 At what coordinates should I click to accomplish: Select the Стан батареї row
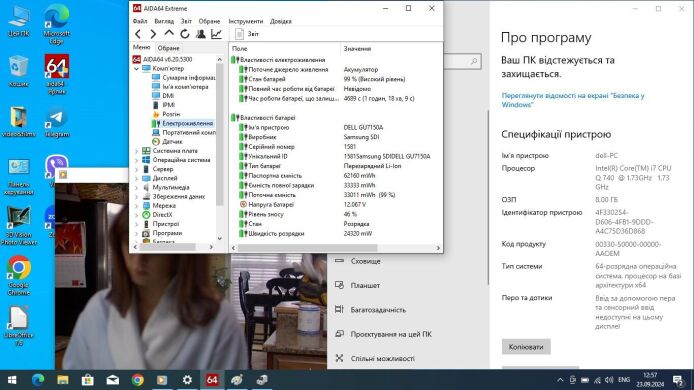pyautogui.click(x=336, y=79)
